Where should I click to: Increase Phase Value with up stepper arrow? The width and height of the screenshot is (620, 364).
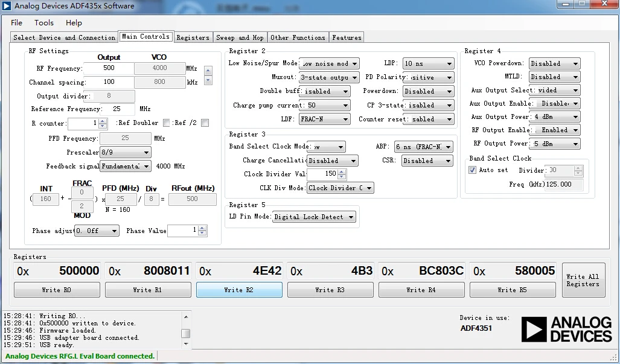tap(202, 228)
